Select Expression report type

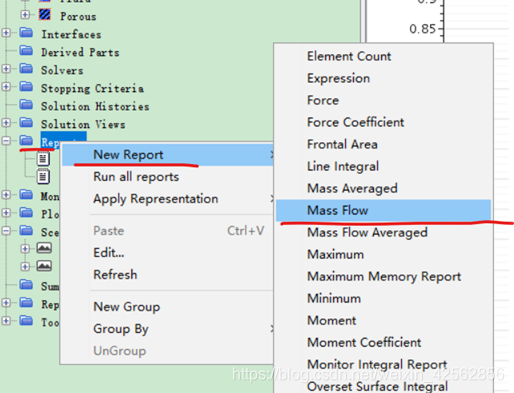pos(383,78)
